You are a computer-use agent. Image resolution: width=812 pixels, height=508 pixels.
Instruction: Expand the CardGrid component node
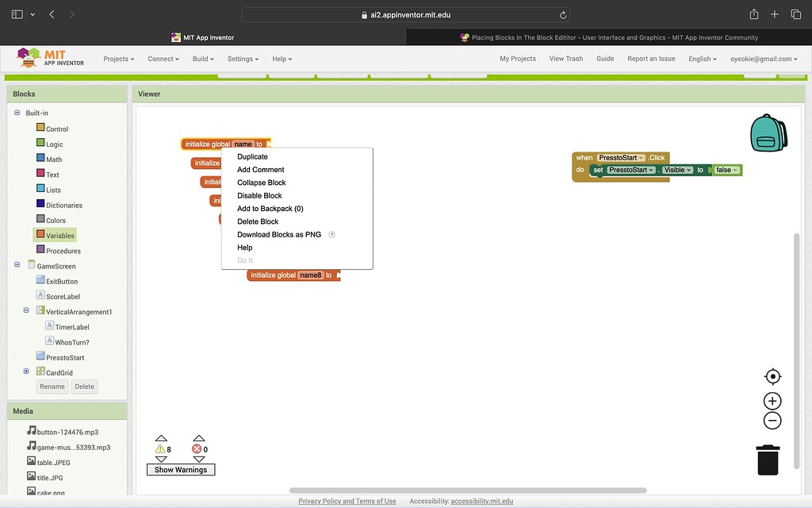tap(26, 371)
